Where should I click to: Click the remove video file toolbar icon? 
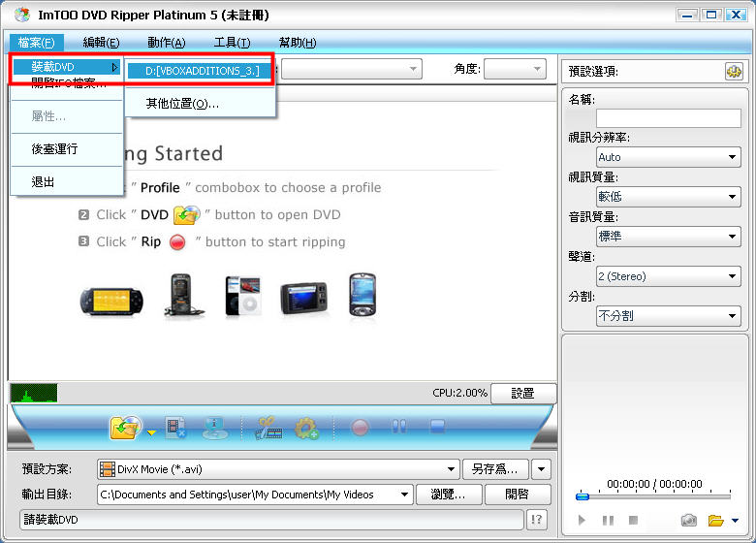point(175,427)
